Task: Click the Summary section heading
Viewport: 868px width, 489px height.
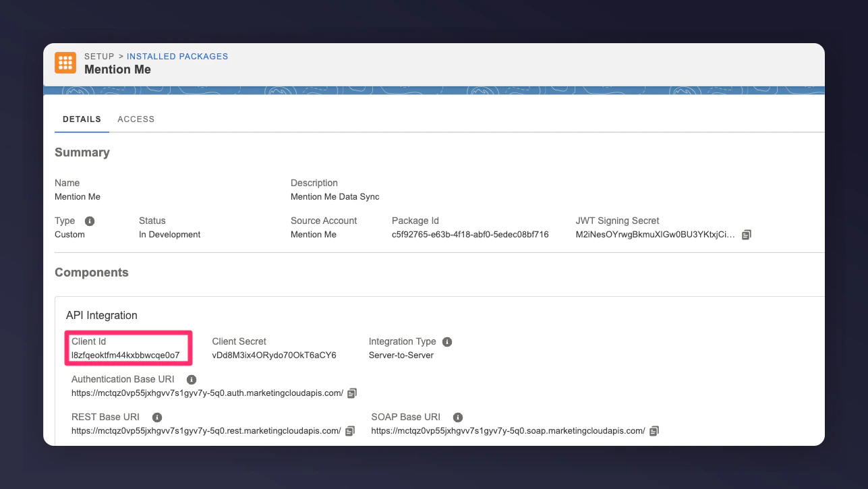Action: click(x=82, y=152)
